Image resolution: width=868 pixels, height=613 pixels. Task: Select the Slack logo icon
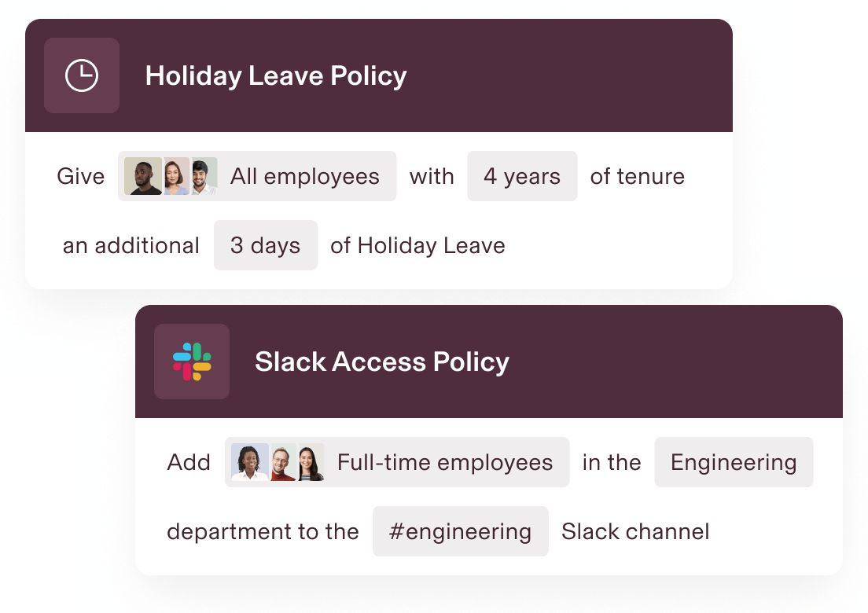(191, 361)
